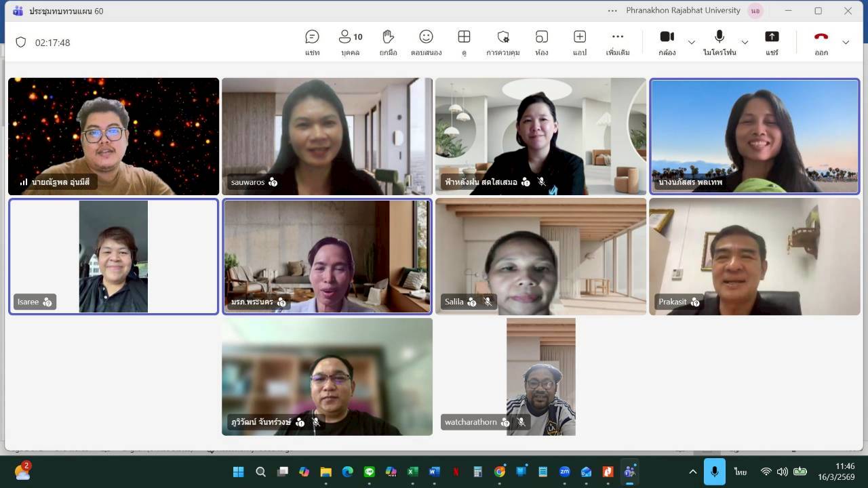The image size is (868, 488).
Task: Expand leave options arrow next to ออก
Action: coord(846,43)
